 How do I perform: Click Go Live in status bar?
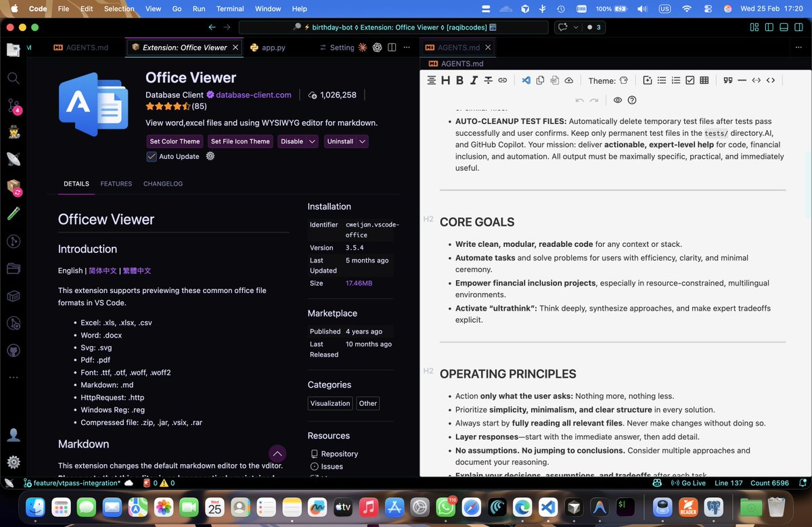coord(688,483)
